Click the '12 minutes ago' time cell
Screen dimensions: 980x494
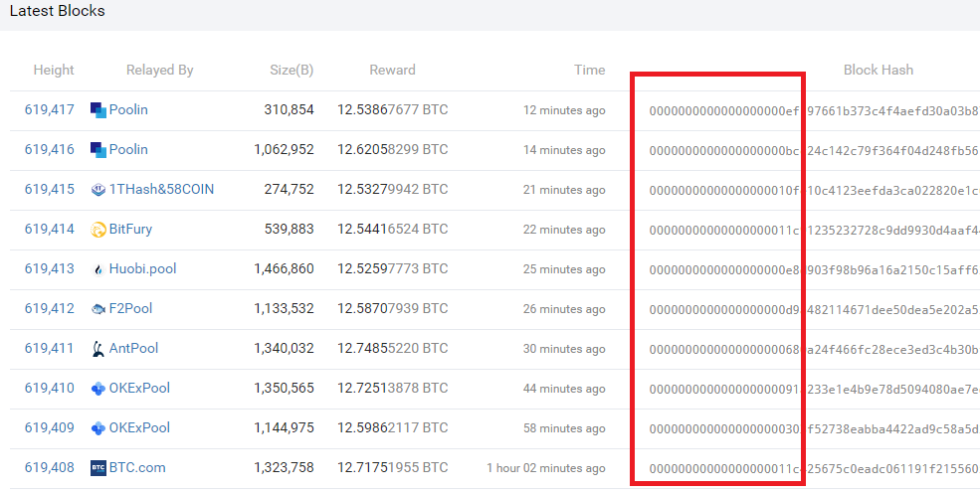coord(564,110)
